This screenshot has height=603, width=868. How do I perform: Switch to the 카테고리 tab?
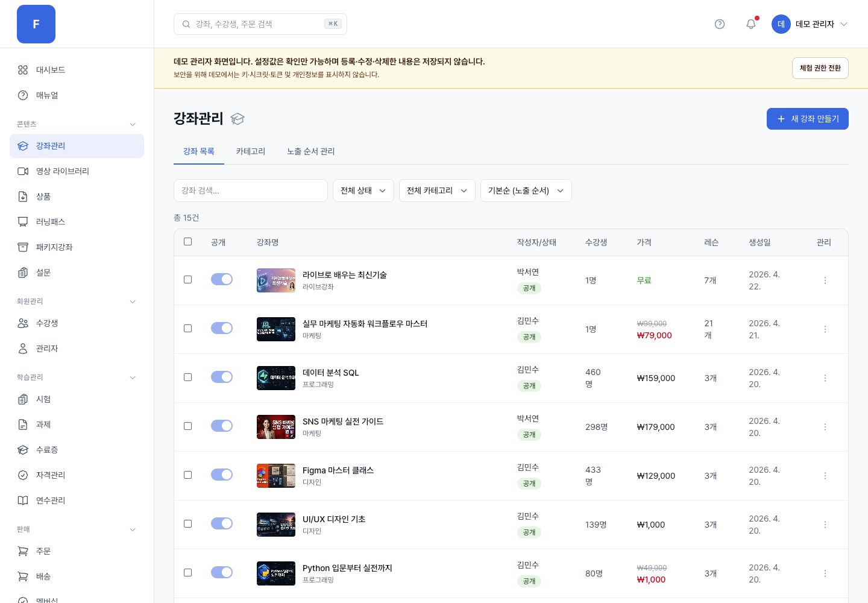click(x=251, y=151)
